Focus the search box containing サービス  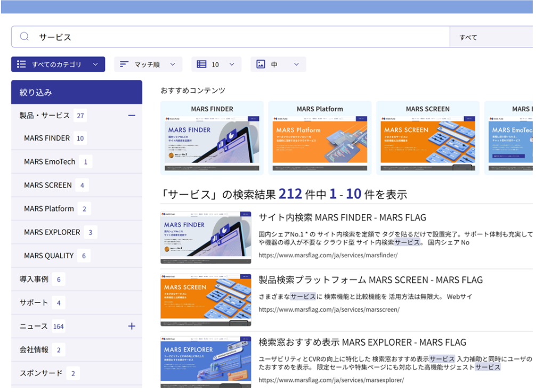coord(230,37)
